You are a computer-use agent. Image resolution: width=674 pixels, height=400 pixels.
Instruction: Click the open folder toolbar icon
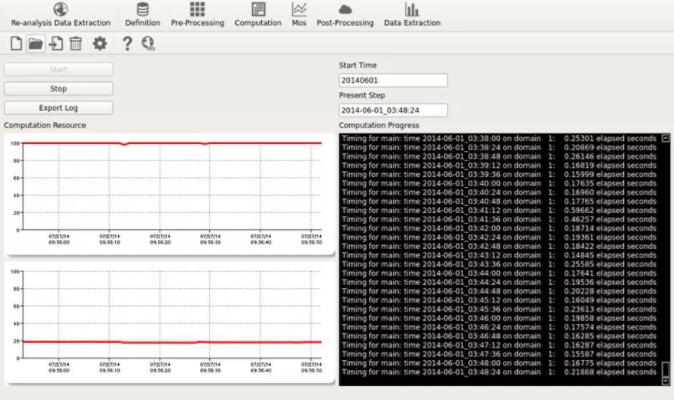coord(35,43)
